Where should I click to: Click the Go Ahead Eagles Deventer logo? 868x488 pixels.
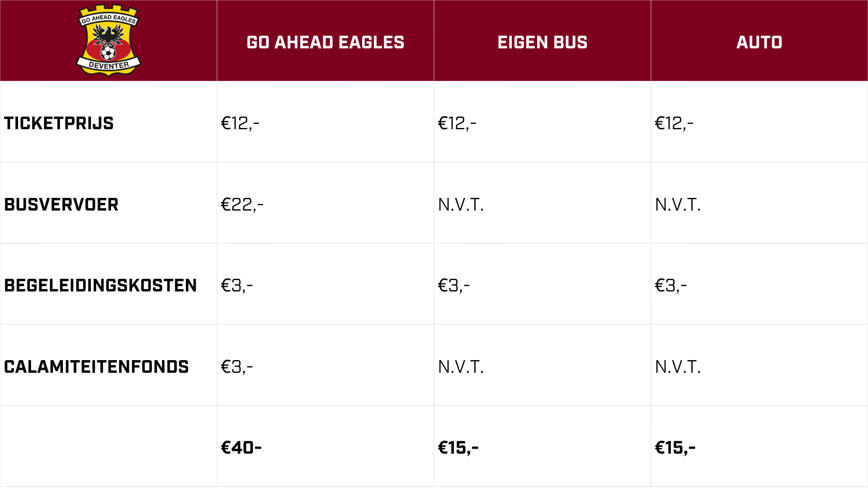click(108, 40)
